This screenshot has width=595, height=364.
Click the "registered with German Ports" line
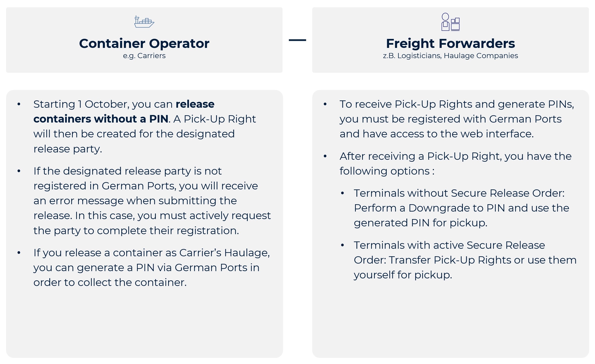(x=450, y=119)
